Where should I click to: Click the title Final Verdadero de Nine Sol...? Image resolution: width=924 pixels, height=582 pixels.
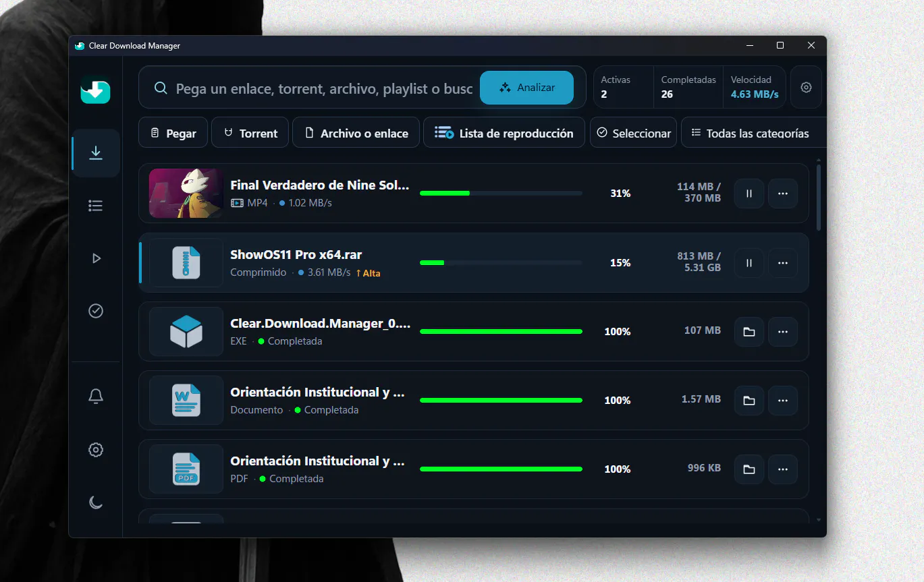(x=320, y=185)
